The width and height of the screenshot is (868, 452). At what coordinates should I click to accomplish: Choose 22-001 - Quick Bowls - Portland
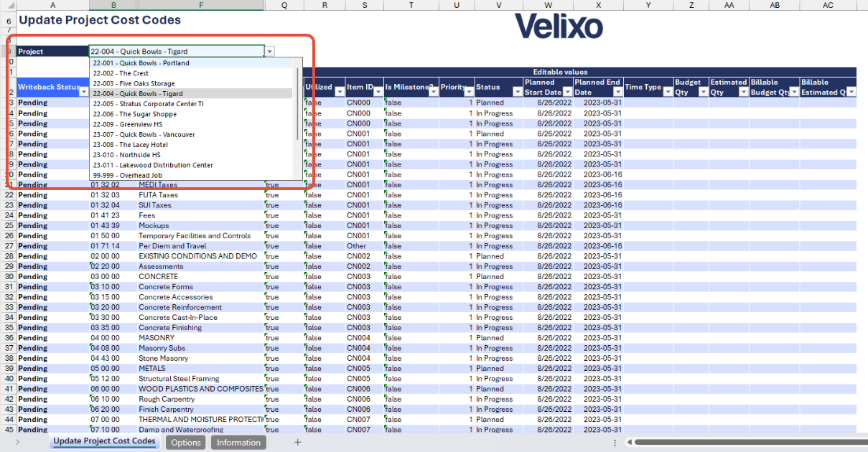point(192,63)
